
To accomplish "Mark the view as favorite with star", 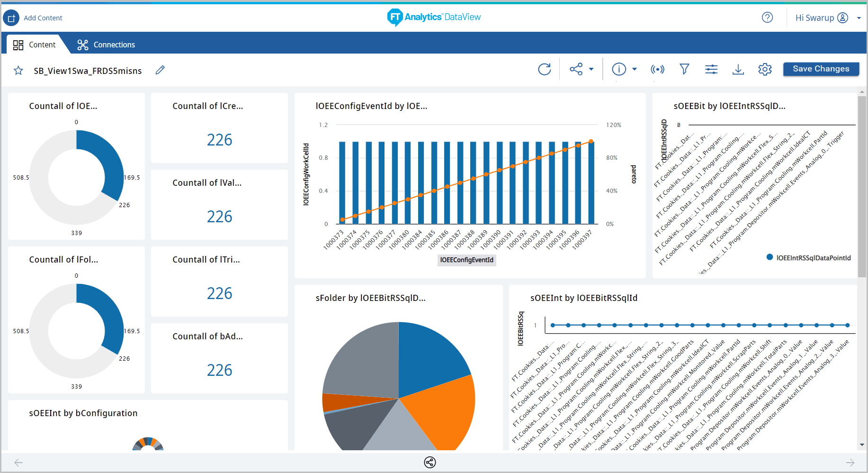I will pos(18,71).
